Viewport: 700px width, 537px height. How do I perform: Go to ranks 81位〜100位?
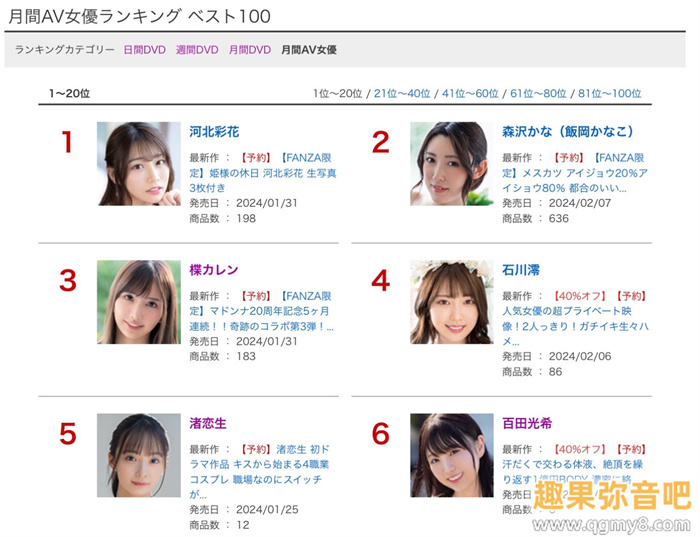pos(609,93)
